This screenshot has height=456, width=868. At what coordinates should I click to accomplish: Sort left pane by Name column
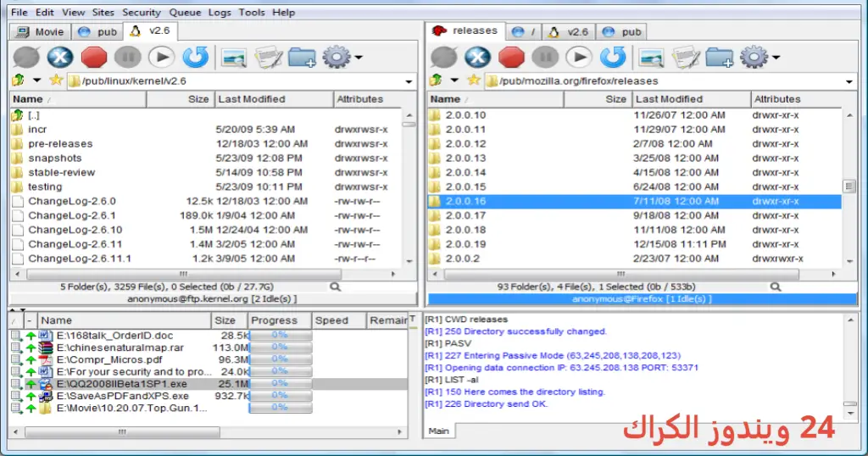click(78, 99)
